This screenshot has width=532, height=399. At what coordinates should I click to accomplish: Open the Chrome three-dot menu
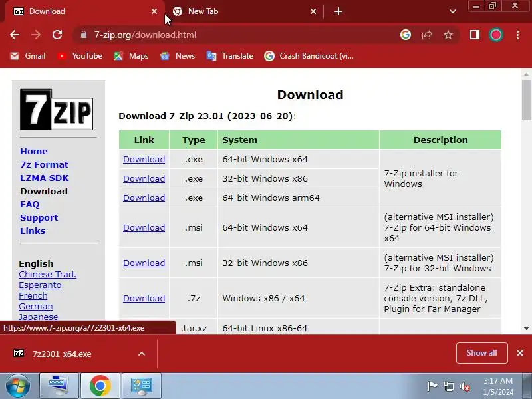point(517,35)
